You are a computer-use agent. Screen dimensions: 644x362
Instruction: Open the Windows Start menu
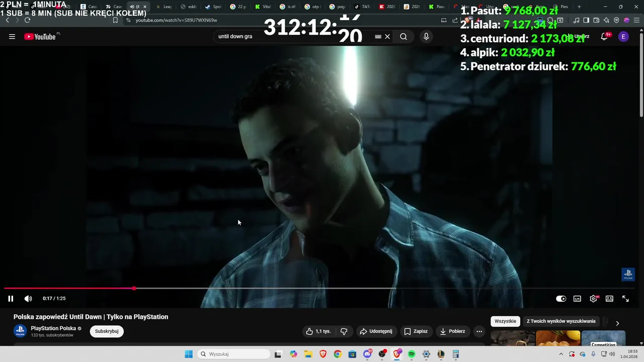click(189, 354)
